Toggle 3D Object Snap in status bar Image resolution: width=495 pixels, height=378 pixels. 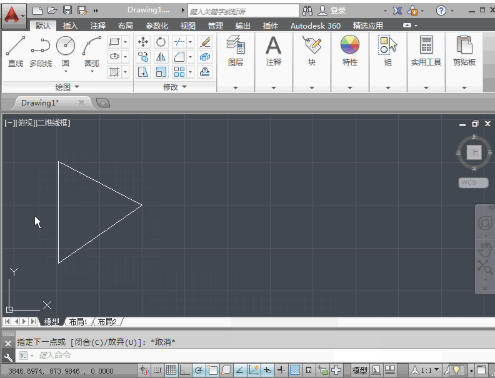[x=226, y=370]
